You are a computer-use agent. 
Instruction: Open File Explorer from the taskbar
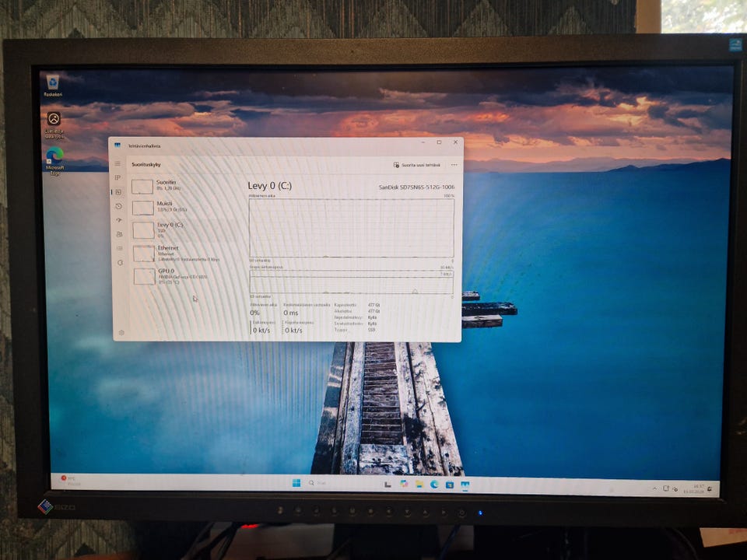coord(419,485)
